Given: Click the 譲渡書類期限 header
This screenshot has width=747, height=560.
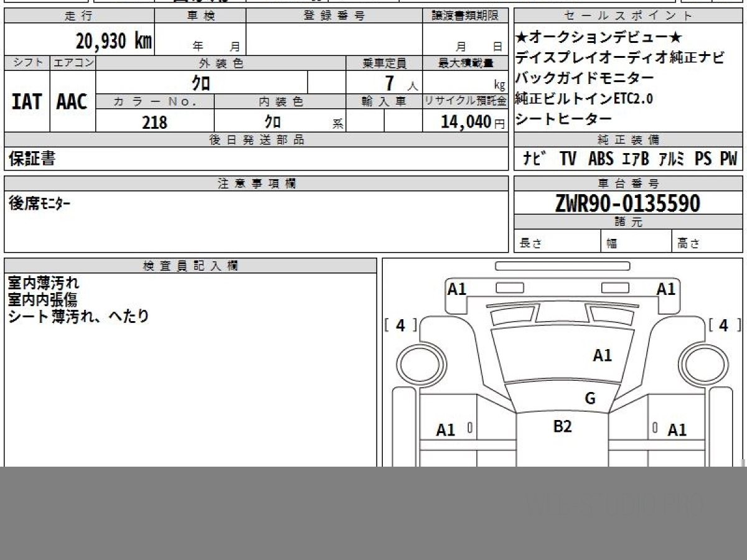Looking at the screenshot, I should pos(466,16).
